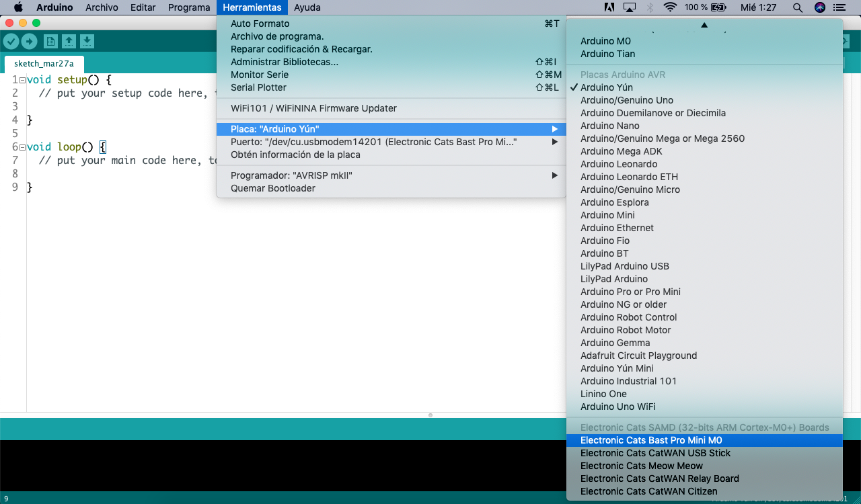Choose Archivo de programa

point(391,36)
